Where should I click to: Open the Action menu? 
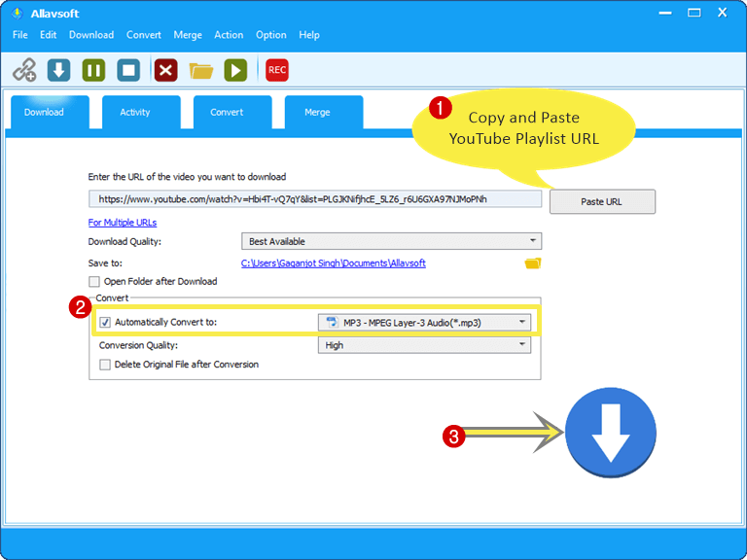(229, 35)
